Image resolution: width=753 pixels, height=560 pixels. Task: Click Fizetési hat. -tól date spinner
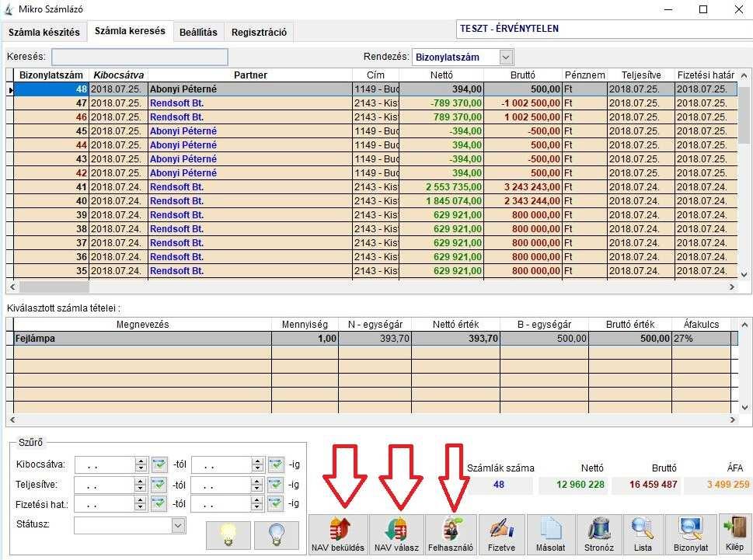(141, 503)
